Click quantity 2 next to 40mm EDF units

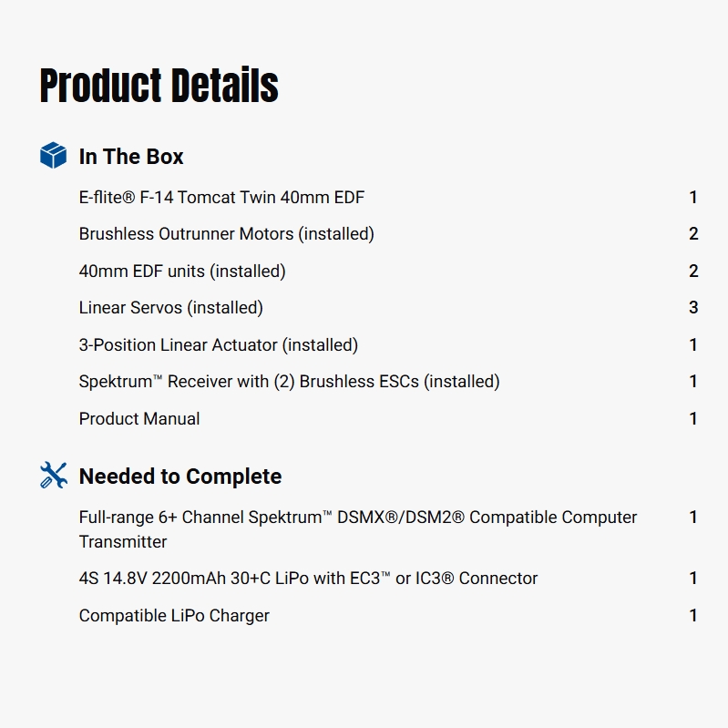pyautogui.click(x=692, y=271)
